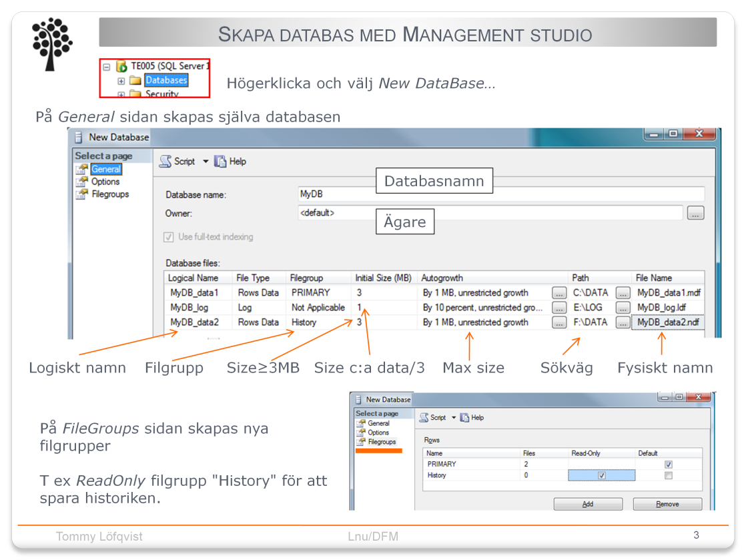Select the Security folder in tree
The width and height of the screenshot is (746, 560).
(x=161, y=93)
